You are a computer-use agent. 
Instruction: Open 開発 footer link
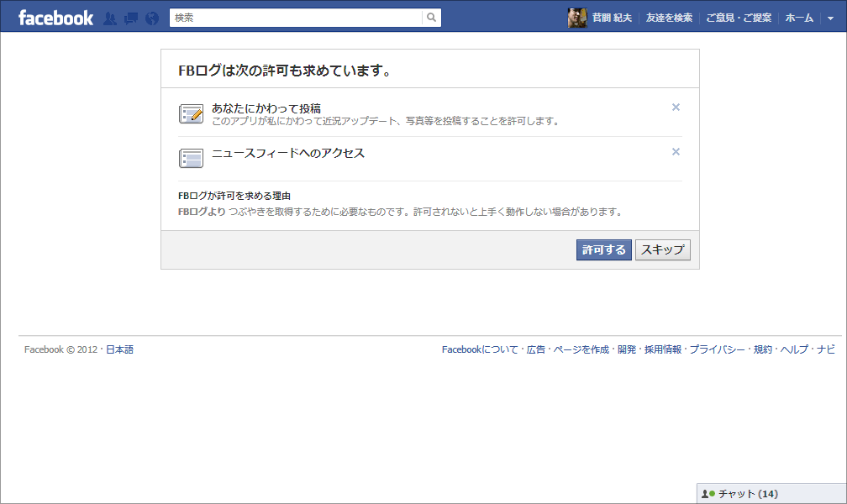627,349
